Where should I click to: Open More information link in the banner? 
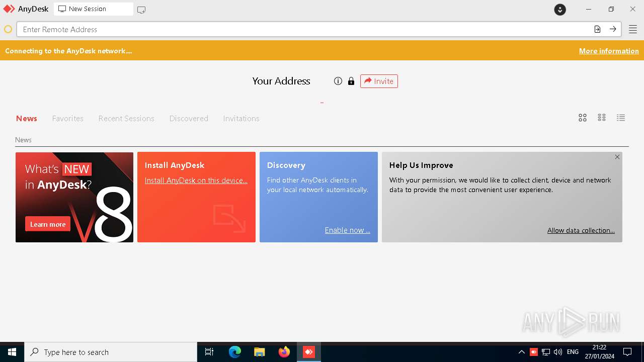coord(609,51)
